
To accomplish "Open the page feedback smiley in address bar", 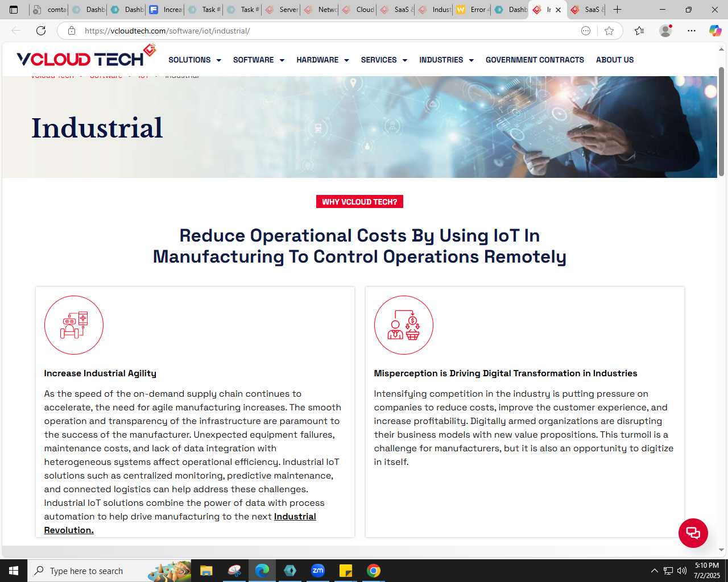I will [x=586, y=31].
